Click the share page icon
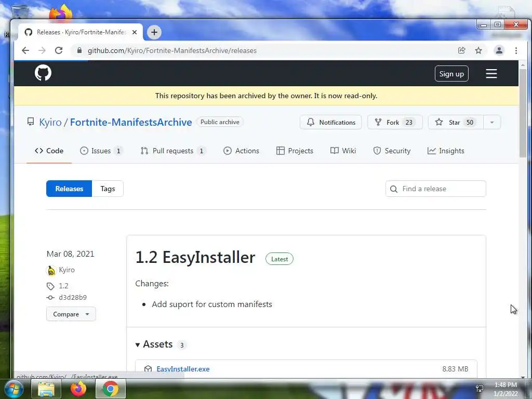 (x=461, y=50)
